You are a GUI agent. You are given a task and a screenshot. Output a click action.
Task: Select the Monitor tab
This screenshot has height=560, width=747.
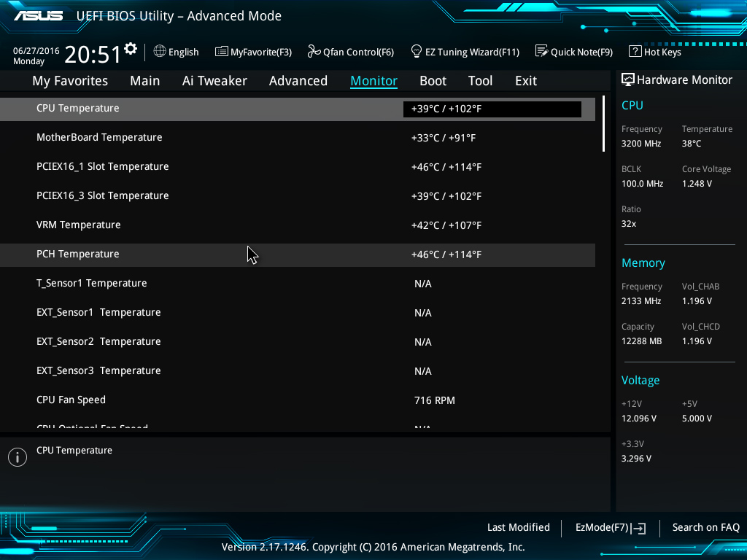click(374, 81)
